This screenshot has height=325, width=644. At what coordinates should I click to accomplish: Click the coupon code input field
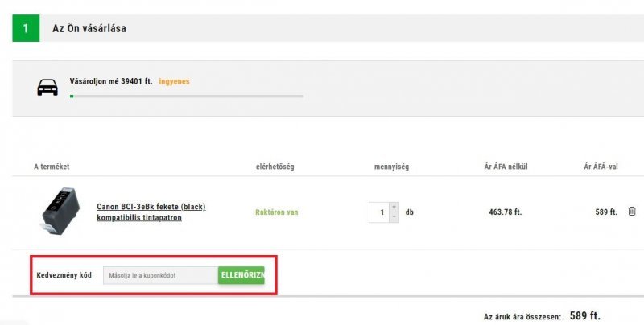(160, 275)
